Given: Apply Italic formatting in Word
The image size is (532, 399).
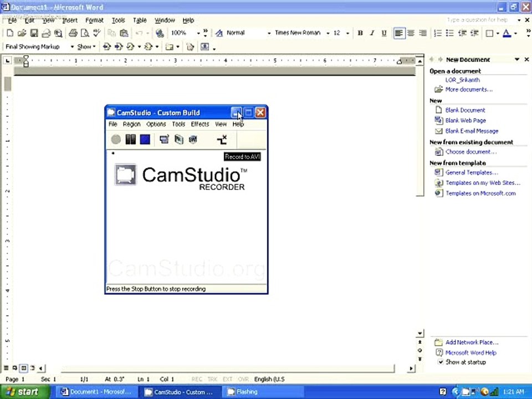Looking at the screenshot, I should click(372, 33).
